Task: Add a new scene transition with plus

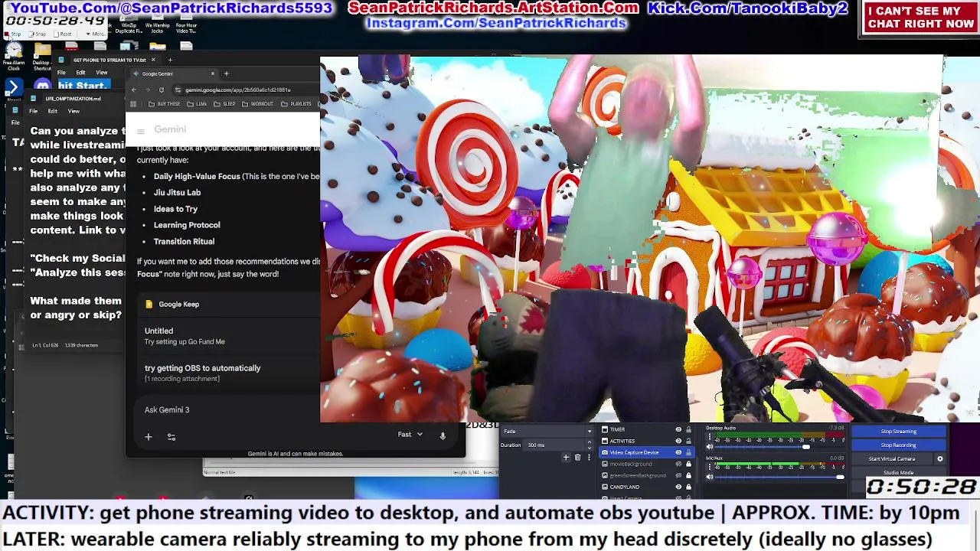Action: (x=566, y=458)
